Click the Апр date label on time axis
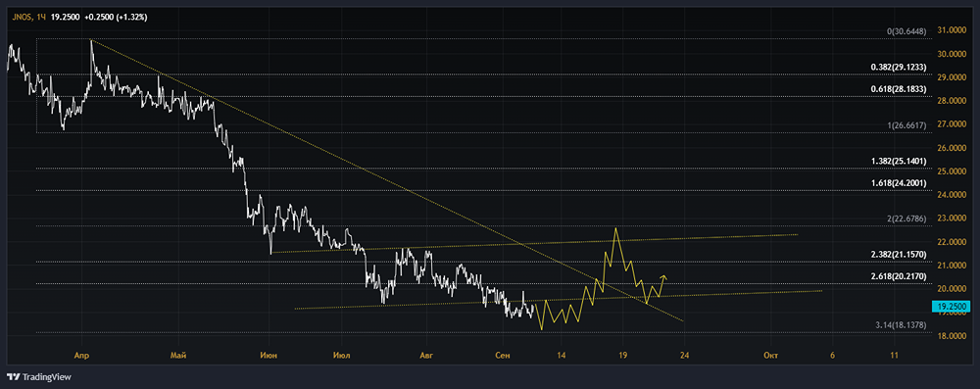The width and height of the screenshot is (980, 389). click(81, 356)
